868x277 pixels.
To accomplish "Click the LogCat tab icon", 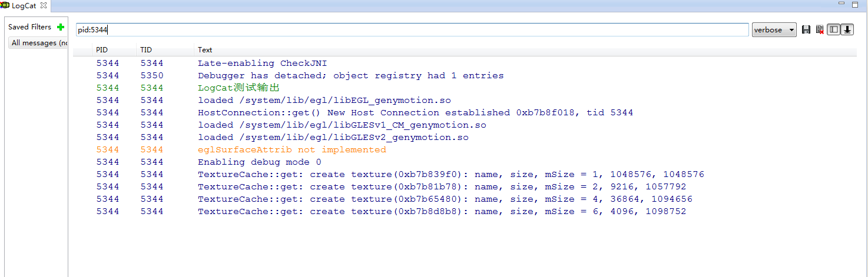I will click(x=5, y=5).
